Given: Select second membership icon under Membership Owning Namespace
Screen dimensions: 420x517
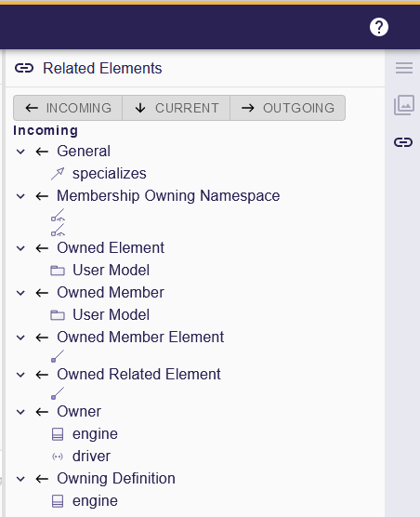Looking at the screenshot, I should (58, 231).
